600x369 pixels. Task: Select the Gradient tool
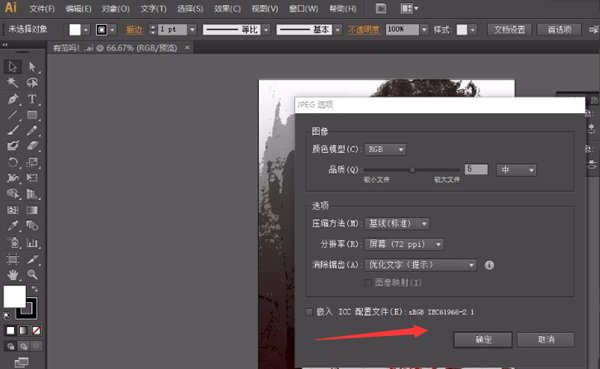click(x=32, y=210)
